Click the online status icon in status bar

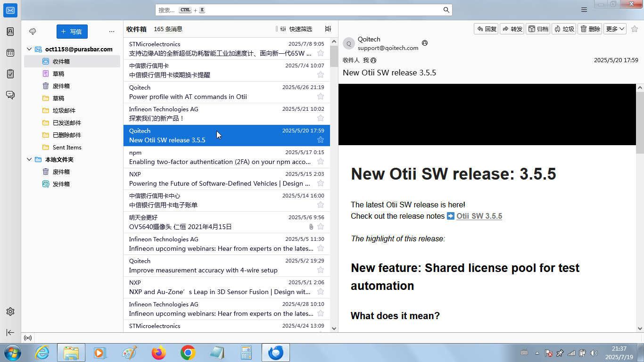(28, 337)
